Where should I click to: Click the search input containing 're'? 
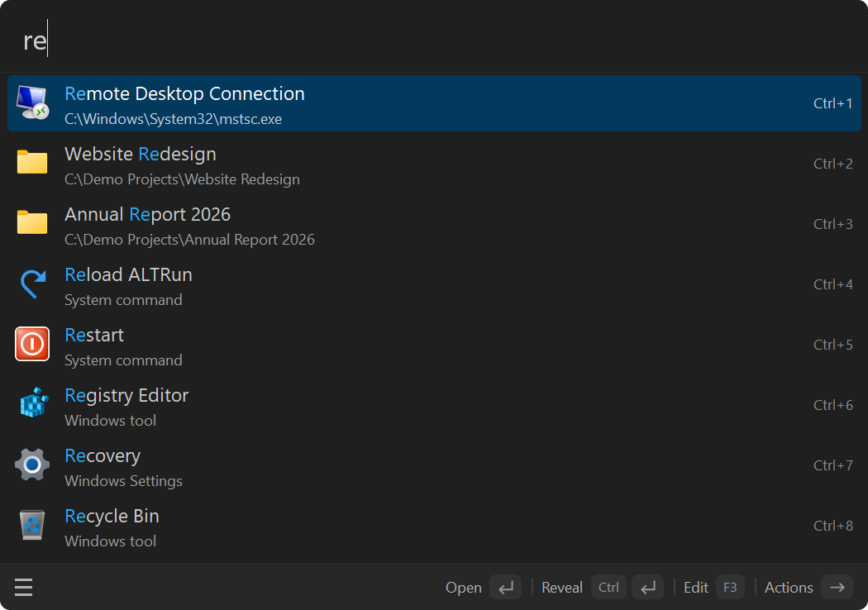coord(434,40)
